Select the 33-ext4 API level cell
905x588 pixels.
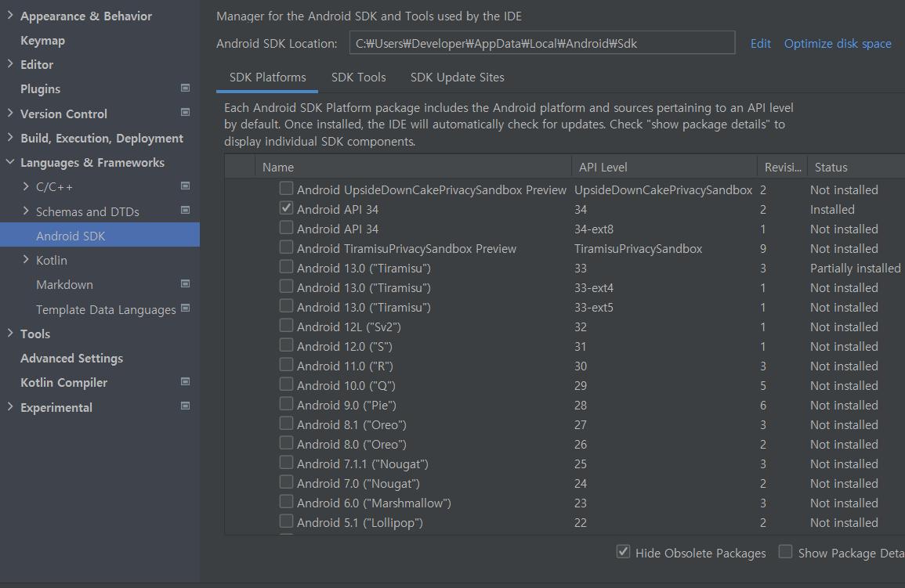pyautogui.click(x=593, y=287)
